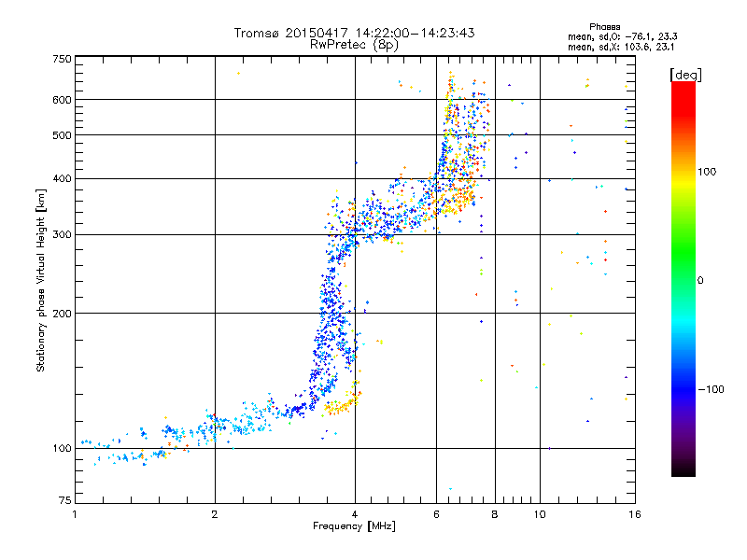This screenshot has height=560, width=747.
Task: Click the x-axis tick label '8'
Action: click(x=495, y=514)
